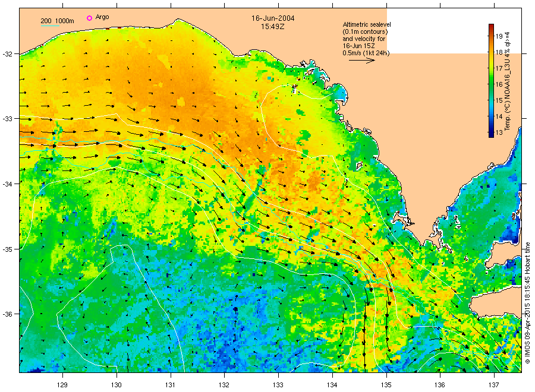Click the 17 value on colorbar
Viewport: 535px width, 392px height.
pyautogui.click(x=499, y=68)
